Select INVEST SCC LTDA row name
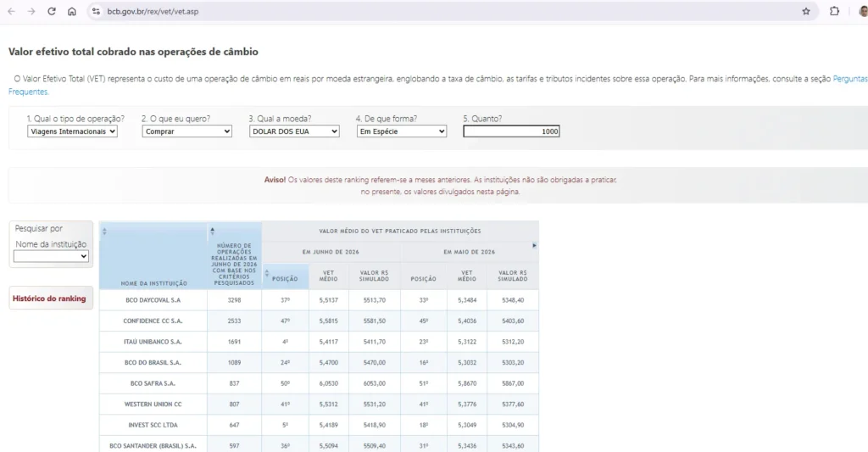 tap(153, 425)
